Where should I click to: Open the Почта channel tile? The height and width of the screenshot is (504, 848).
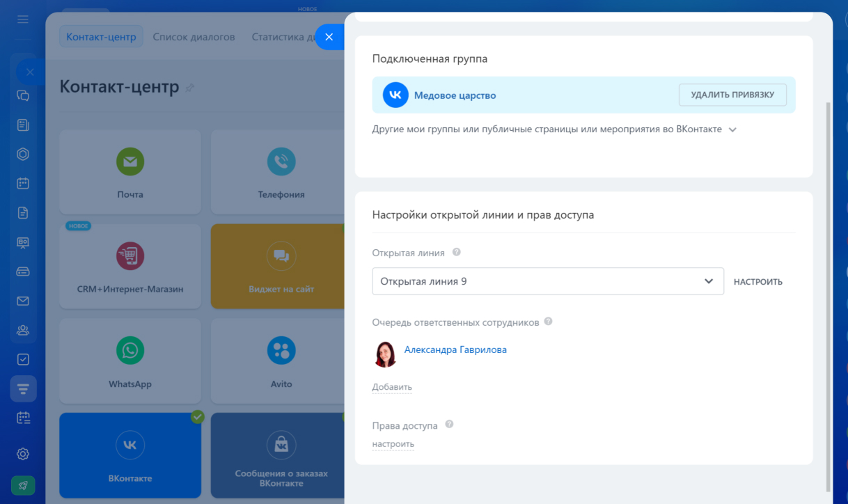click(130, 172)
